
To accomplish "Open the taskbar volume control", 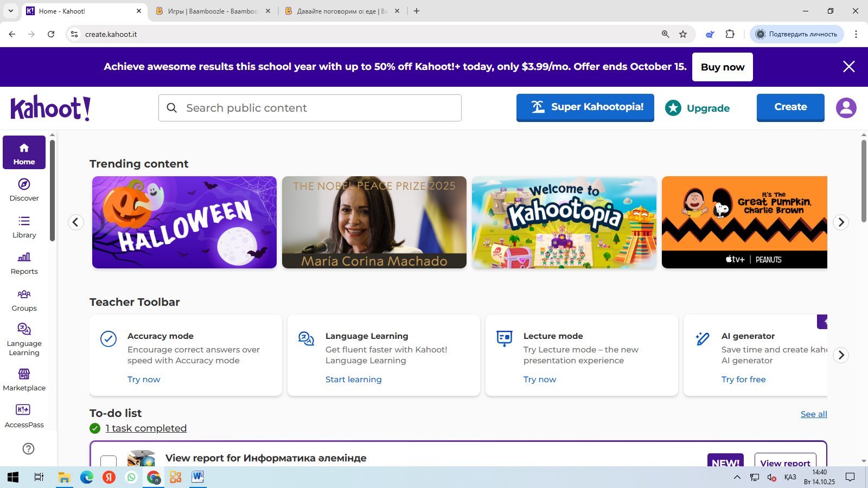I will (x=772, y=477).
